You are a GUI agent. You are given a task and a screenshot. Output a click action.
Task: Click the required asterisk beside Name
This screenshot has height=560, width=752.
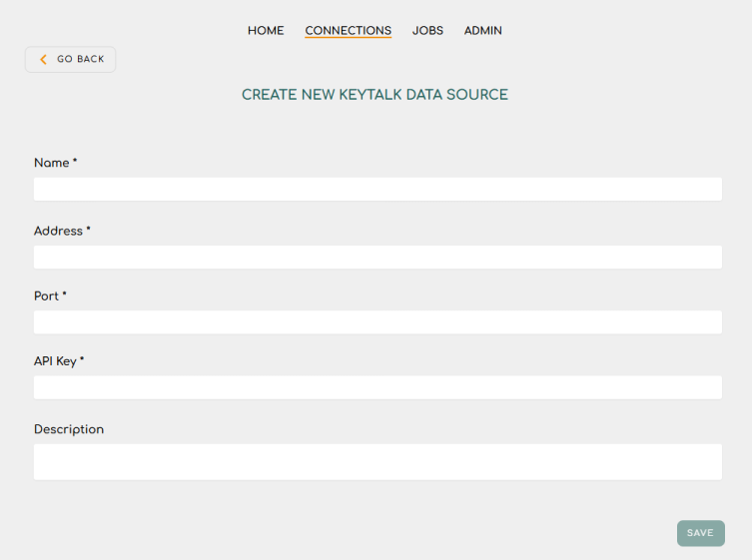(75, 162)
